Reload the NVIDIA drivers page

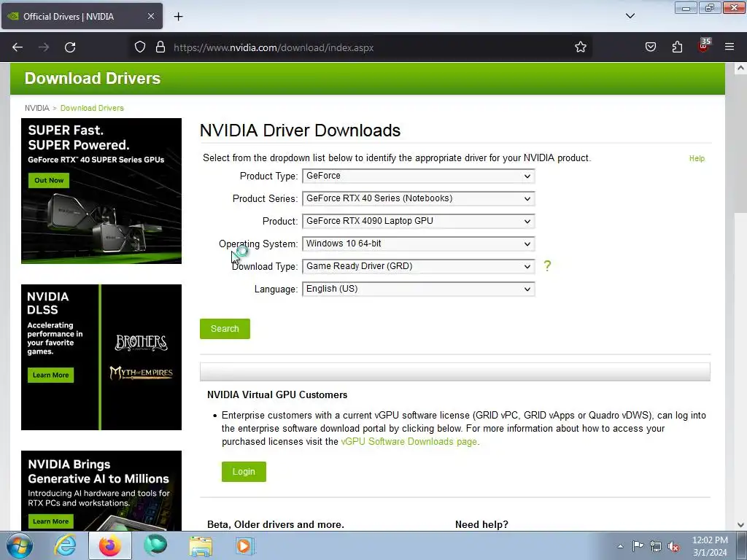point(70,47)
